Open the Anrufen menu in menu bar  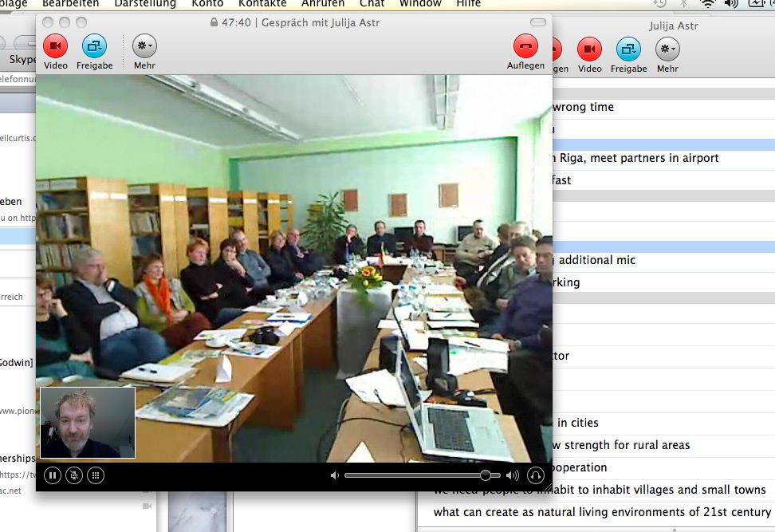click(x=322, y=4)
